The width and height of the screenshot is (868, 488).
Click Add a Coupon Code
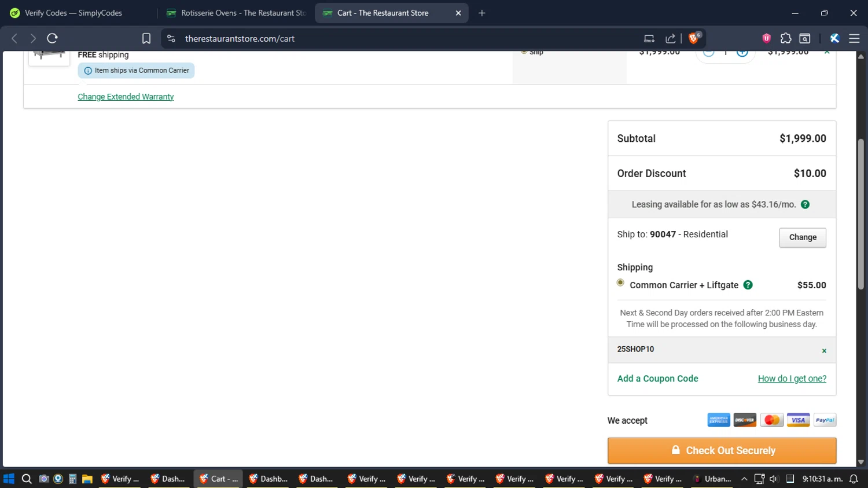[657, 379]
